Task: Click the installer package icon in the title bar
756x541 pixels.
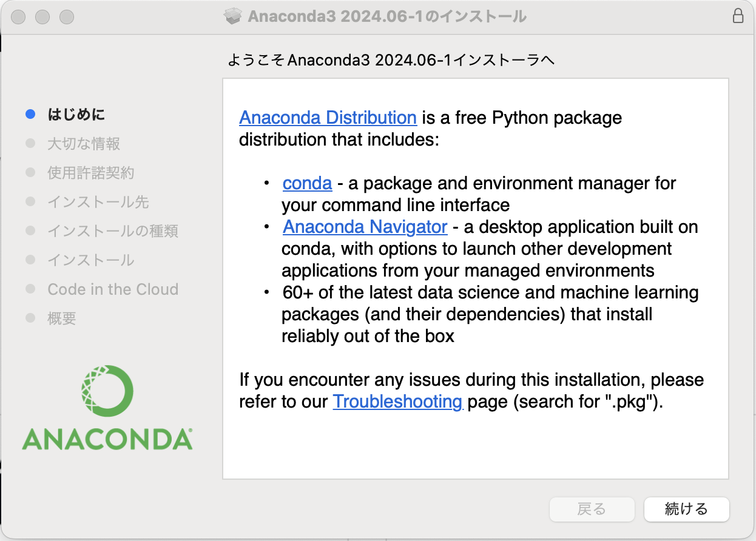Action: click(234, 16)
